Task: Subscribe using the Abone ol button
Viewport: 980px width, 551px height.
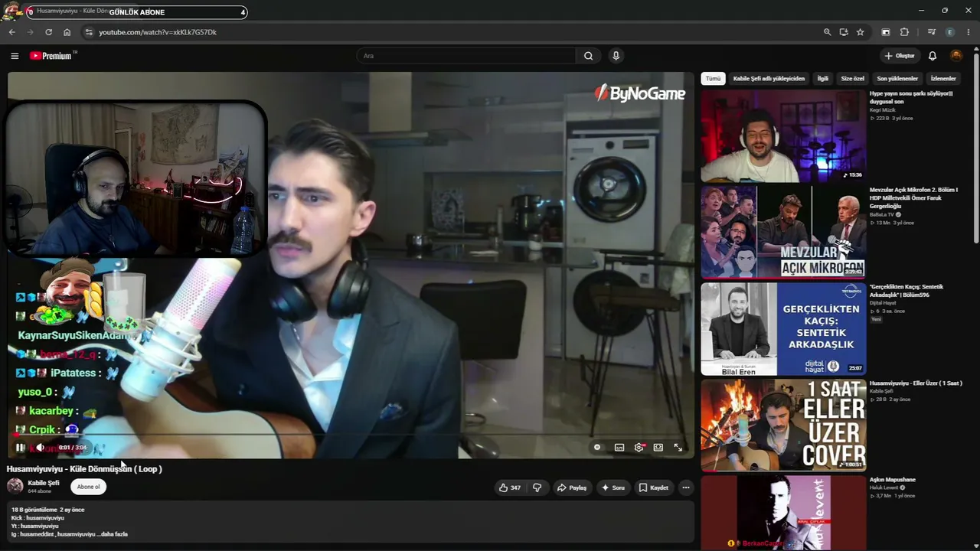Action: (88, 487)
